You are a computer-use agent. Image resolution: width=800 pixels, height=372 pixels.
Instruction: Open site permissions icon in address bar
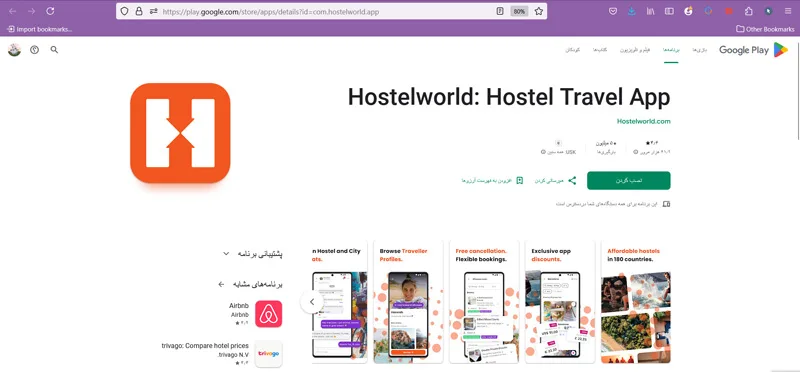[153, 11]
